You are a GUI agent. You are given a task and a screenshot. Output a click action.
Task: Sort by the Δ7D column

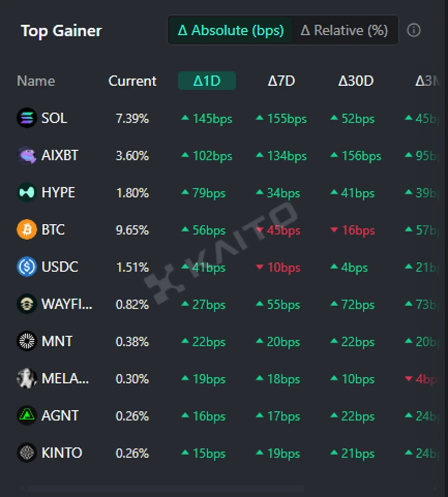(x=281, y=81)
